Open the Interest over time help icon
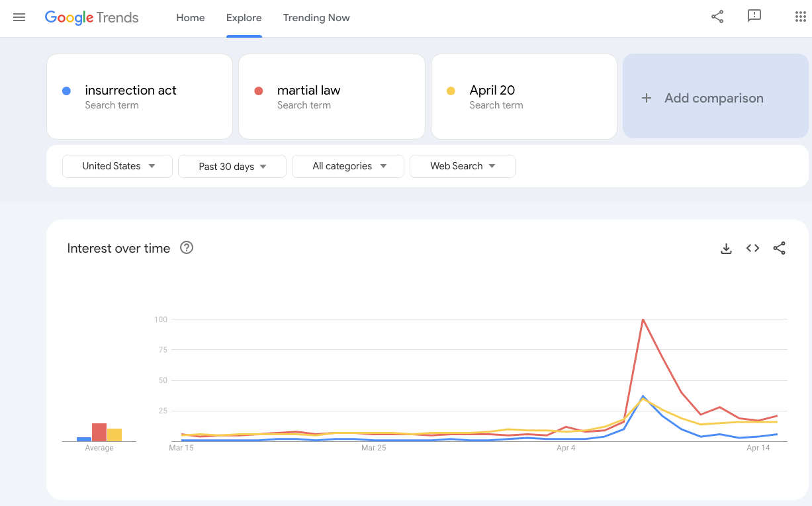Image resolution: width=812 pixels, height=506 pixels. point(187,248)
